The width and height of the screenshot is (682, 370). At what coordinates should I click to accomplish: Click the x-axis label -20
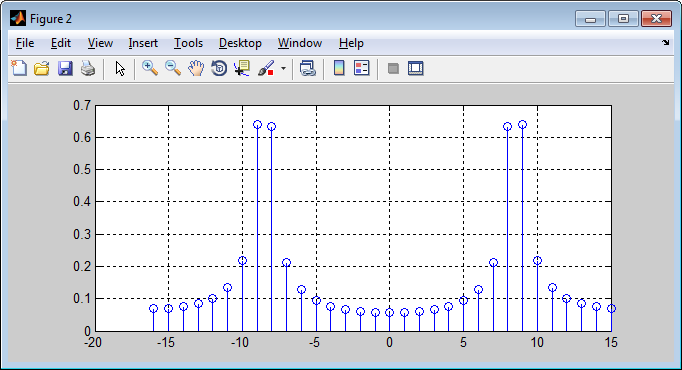tap(93, 343)
